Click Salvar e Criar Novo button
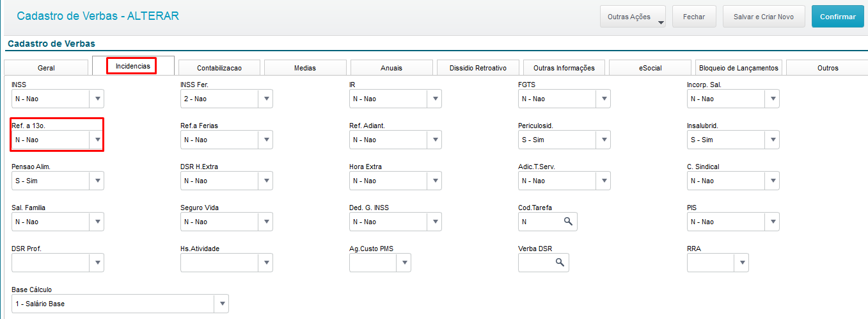Screen dimensions: 868x319 pos(763,17)
